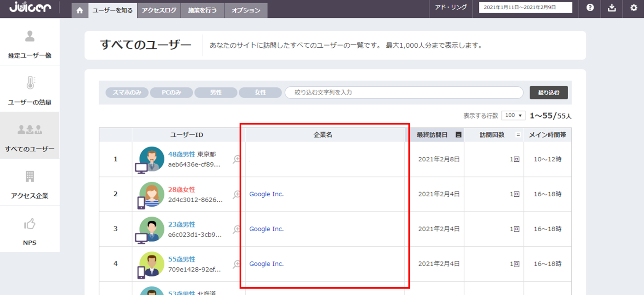The height and width of the screenshot is (295, 644).
Task: Click 東京都 location text
Action: [x=207, y=154]
